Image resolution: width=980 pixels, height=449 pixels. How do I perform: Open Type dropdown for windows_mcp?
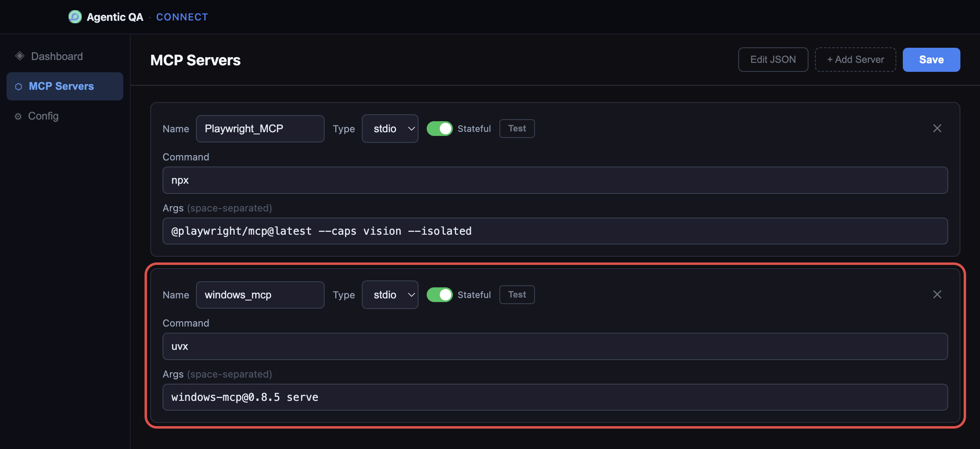click(x=390, y=295)
